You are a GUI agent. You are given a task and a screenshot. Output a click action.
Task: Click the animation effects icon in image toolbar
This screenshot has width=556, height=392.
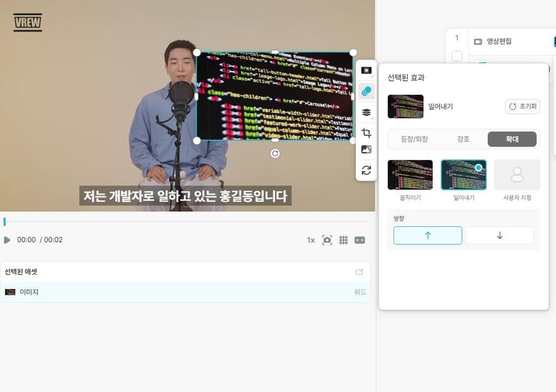366,91
